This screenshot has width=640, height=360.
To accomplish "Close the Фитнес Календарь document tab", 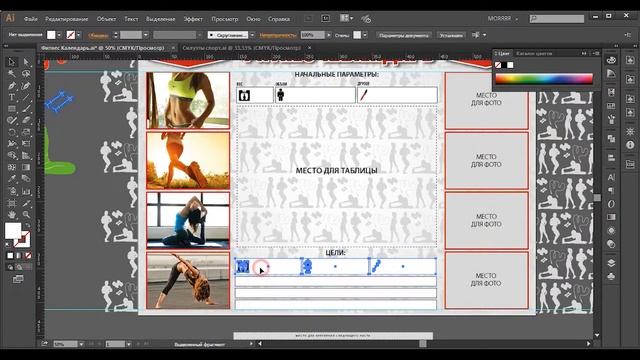I will pyautogui.click(x=173, y=48).
